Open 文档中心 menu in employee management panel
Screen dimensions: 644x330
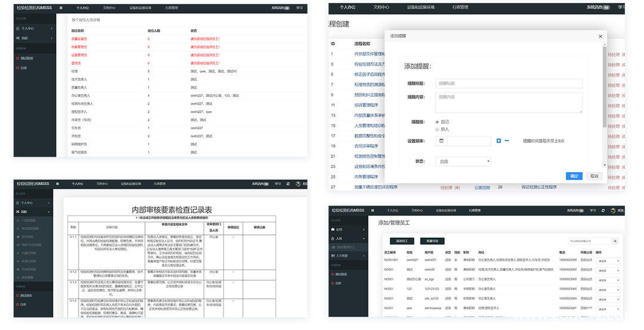pos(417,210)
